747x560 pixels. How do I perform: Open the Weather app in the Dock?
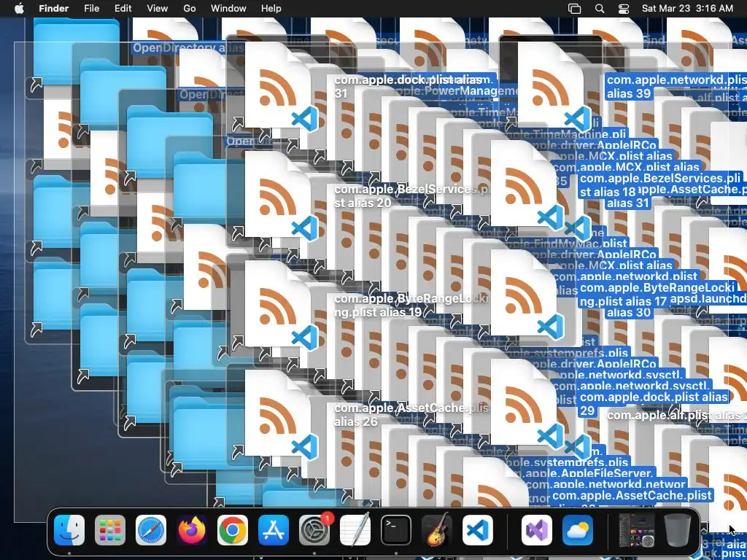click(578, 530)
